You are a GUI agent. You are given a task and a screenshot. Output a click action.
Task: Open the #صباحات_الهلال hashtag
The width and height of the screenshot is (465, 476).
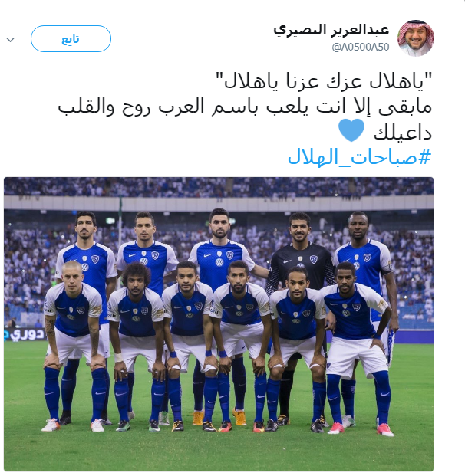[360, 157]
